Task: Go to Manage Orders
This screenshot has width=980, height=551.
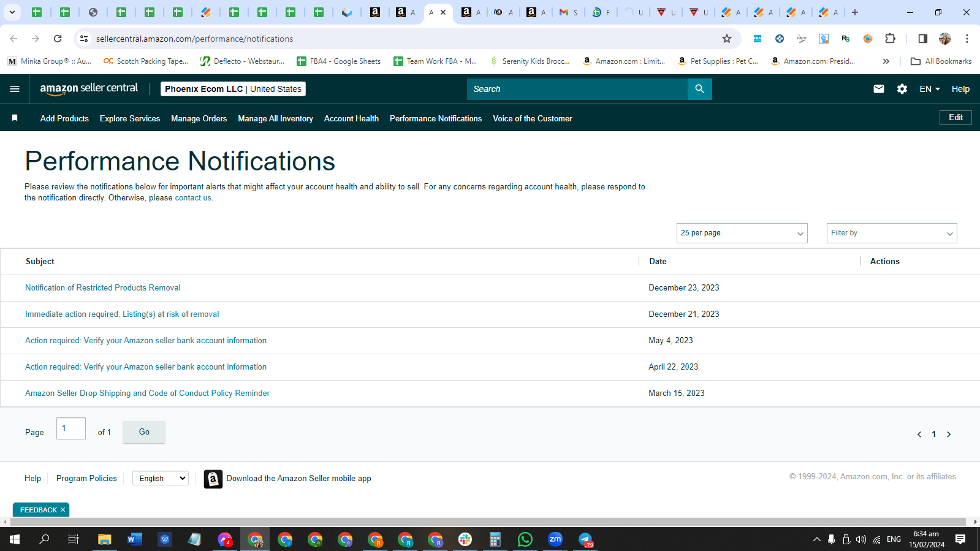Action: point(199,118)
